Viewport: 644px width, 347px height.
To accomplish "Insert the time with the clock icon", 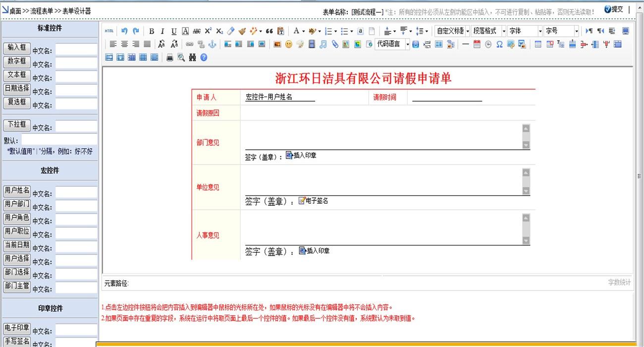I will pos(488,44).
